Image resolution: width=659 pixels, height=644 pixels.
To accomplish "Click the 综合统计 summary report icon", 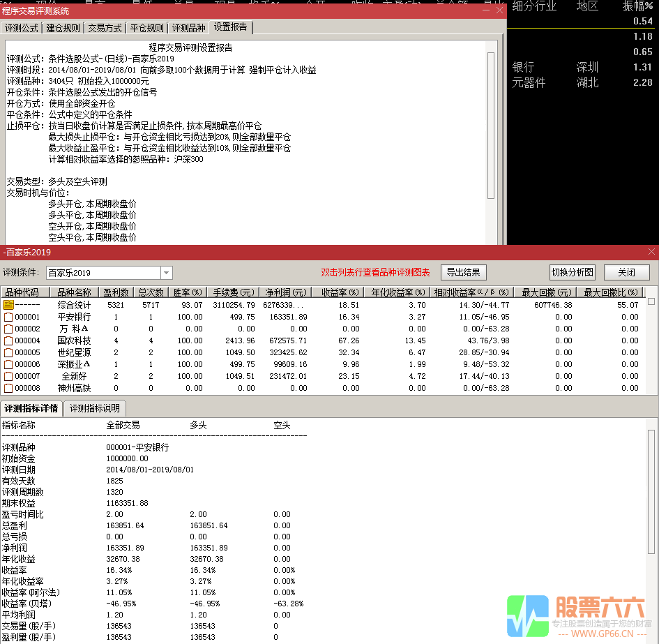I will (x=9, y=305).
